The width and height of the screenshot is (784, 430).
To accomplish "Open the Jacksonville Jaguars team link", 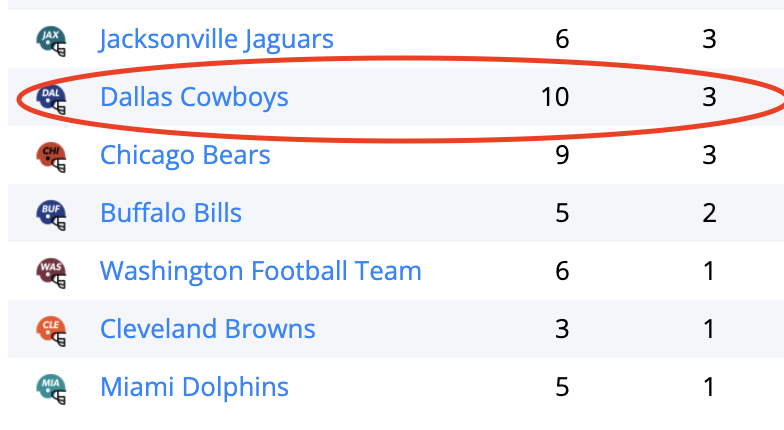I will [216, 40].
